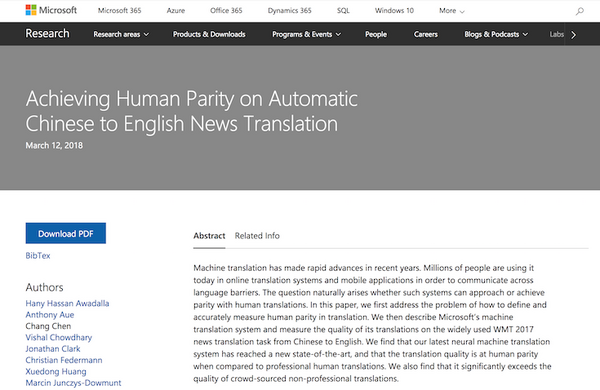Open partially visible Labs menu item
Viewport: 600px width, 390px height.
pos(556,34)
